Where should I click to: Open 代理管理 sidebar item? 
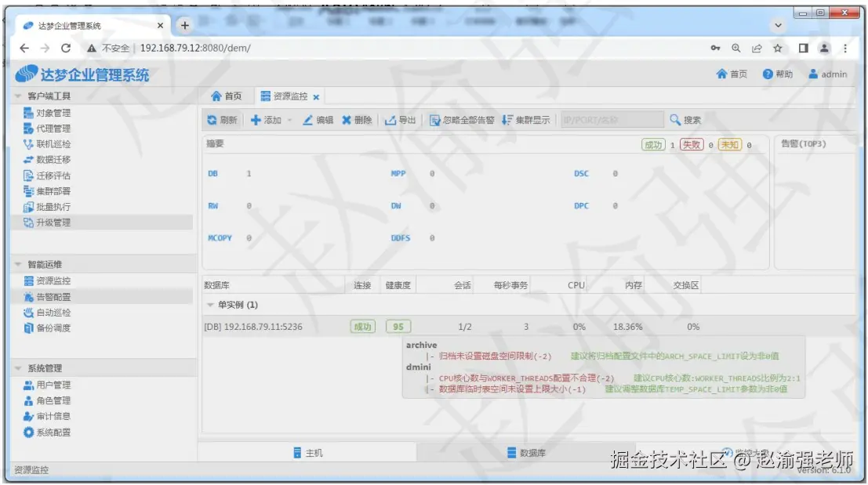[x=46, y=128]
